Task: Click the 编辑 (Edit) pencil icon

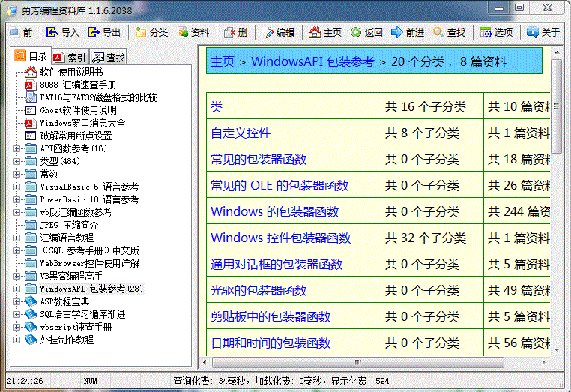Action: point(269,32)
